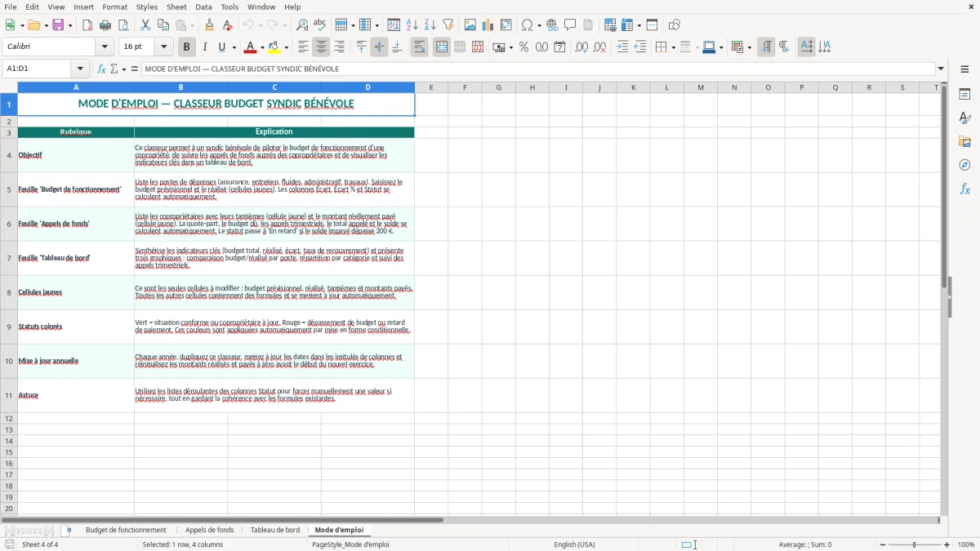
Task: Click the Sort Ascending icon
Action: pyautogui.click(x=412, y=25)
